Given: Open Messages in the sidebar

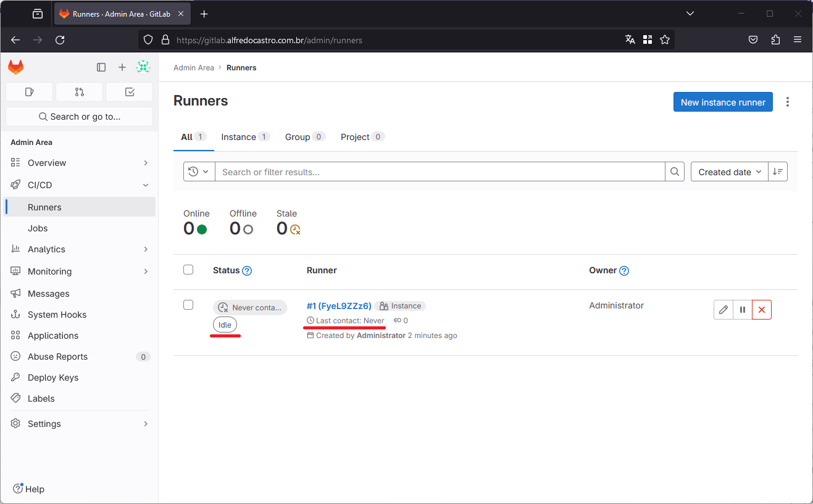Looking at the screenshot, I should point(80,294).
